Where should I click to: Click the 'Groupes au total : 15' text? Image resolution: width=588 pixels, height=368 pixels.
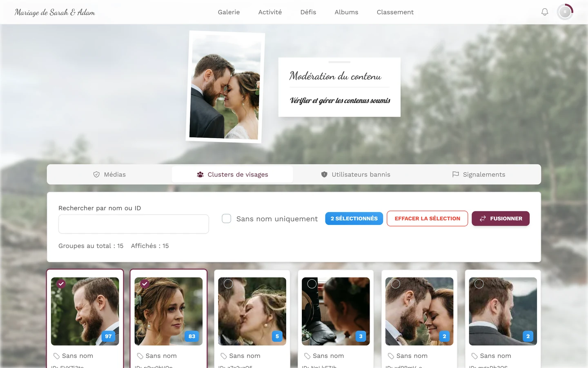(91, 246)
